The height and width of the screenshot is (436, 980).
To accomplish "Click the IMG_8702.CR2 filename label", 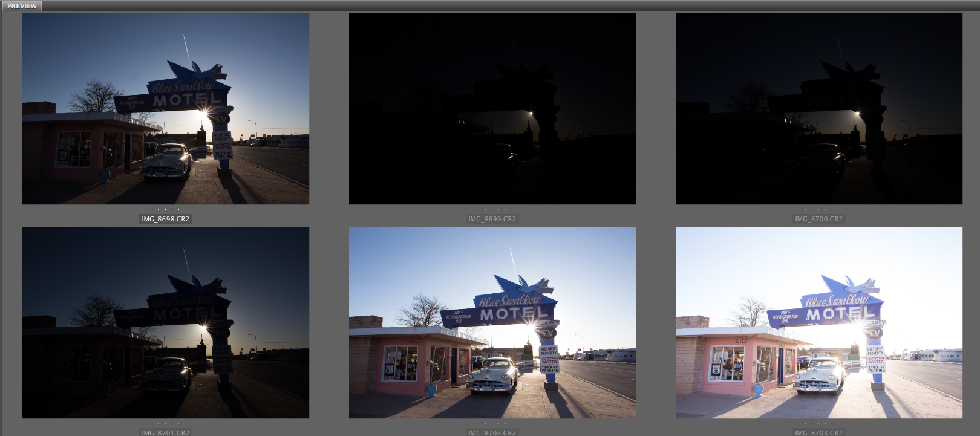I will click(492, 432).
